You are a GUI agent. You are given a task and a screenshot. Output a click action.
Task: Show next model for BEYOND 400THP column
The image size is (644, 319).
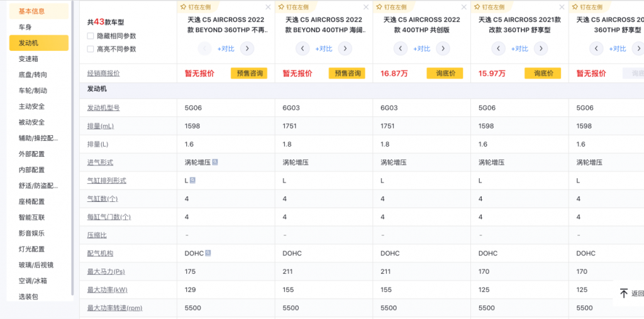pyautogui.click(x=345, y=48)
